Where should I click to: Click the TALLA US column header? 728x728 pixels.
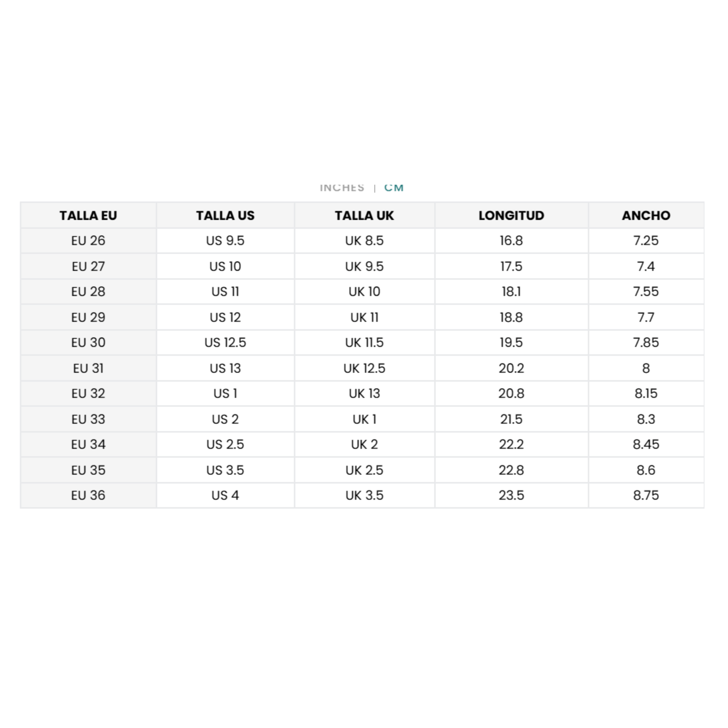[x=225, y=215]
